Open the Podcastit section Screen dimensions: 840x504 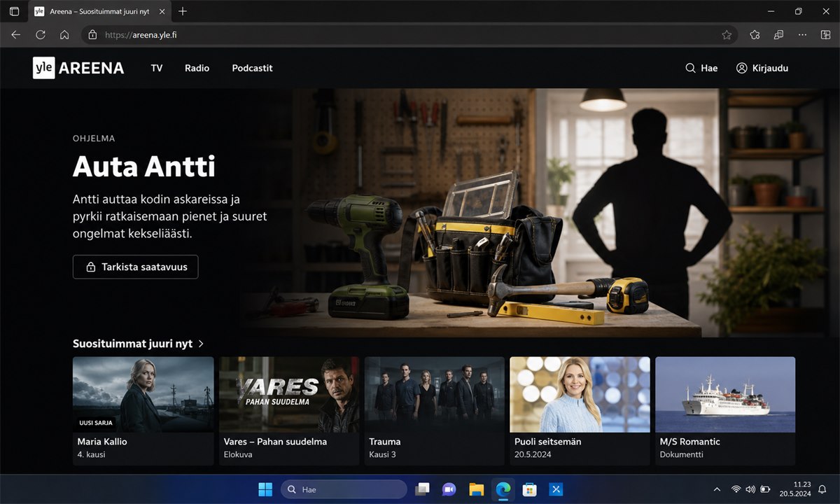click(x=252, y=68)
